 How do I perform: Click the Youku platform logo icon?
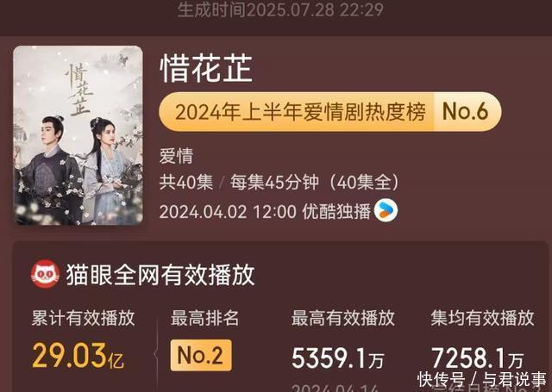click(386, 210)
